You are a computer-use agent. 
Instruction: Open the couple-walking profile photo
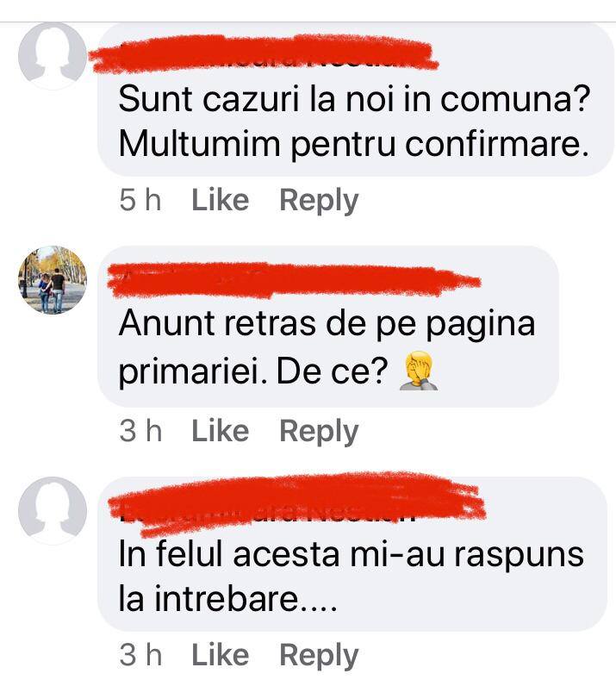pos(53,279)
